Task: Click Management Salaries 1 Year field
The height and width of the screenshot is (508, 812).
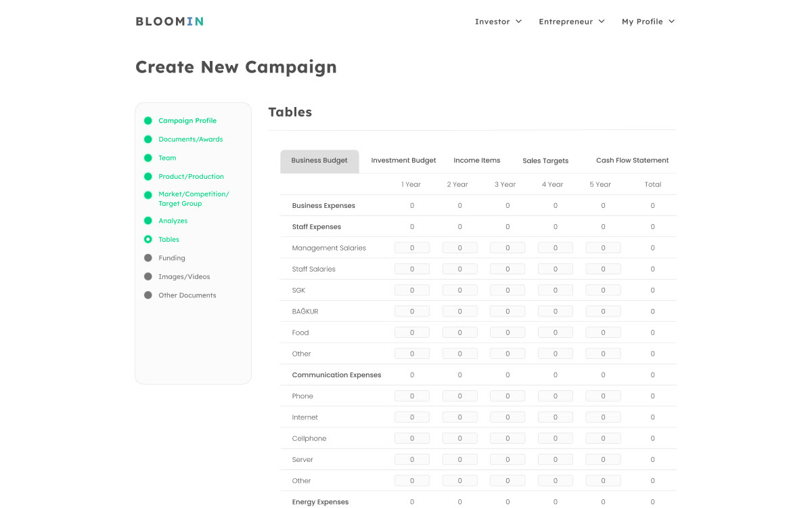Action: pos(412,248)
